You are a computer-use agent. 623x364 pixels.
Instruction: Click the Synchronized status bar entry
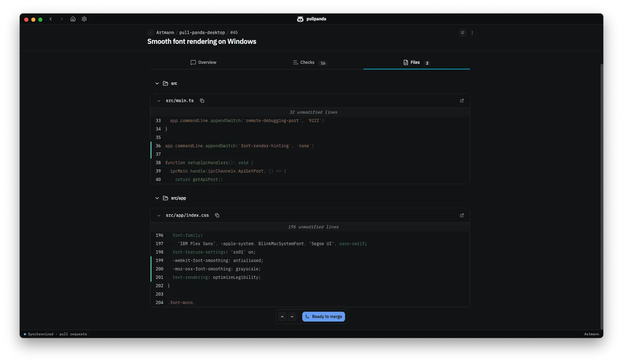point(55,334)
